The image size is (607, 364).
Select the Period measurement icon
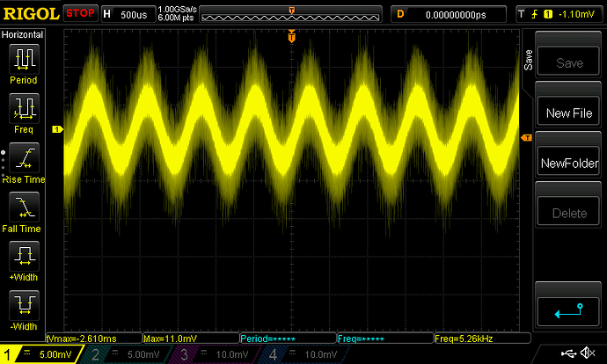click(24, 59)
